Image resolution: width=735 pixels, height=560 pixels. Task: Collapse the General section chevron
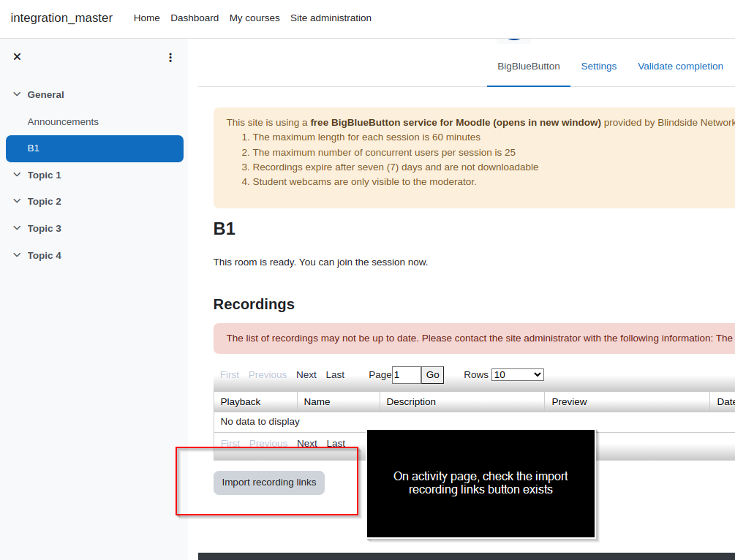[17, 94]
